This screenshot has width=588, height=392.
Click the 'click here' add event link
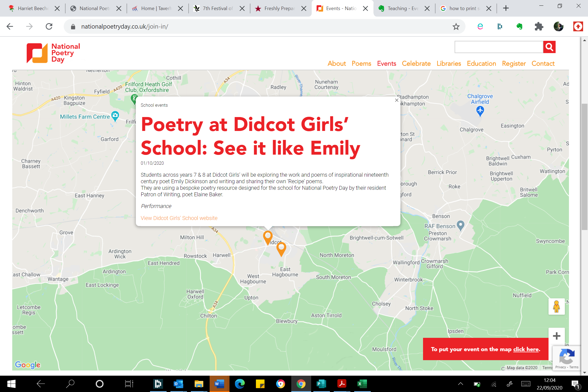tap(526, 349)
